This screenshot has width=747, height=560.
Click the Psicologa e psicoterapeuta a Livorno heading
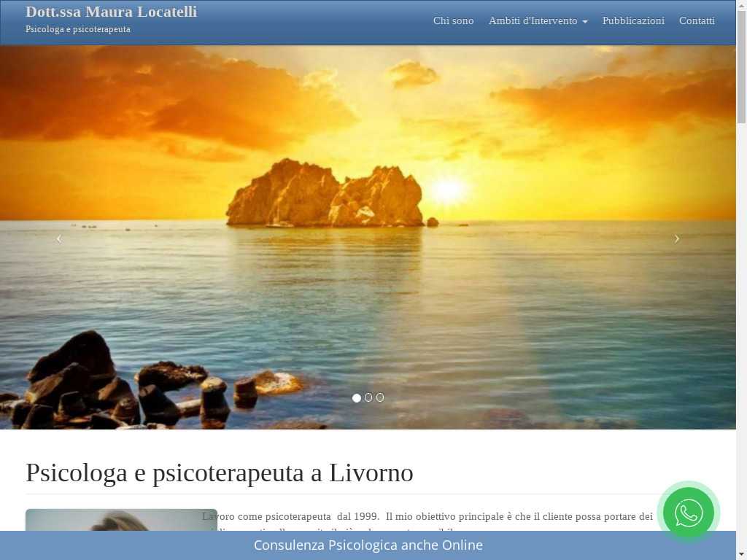pos(220,472)
